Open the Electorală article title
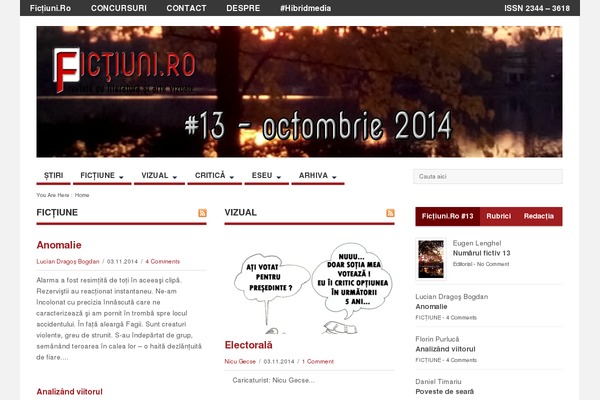This screenshot has width=600, height=400. click(x=248, y=345)
